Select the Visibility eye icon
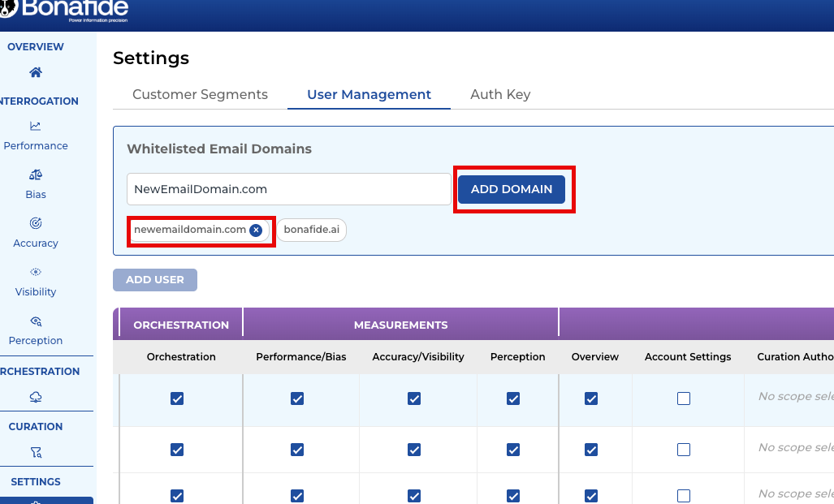Image resolution: width=834 pixels, height=504 pixels. click(36, 272)
